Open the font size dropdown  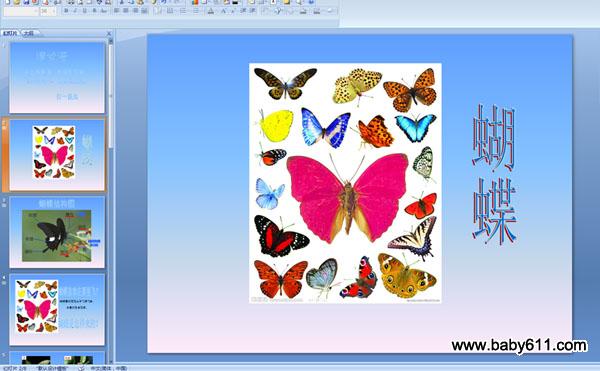(47, 11)
